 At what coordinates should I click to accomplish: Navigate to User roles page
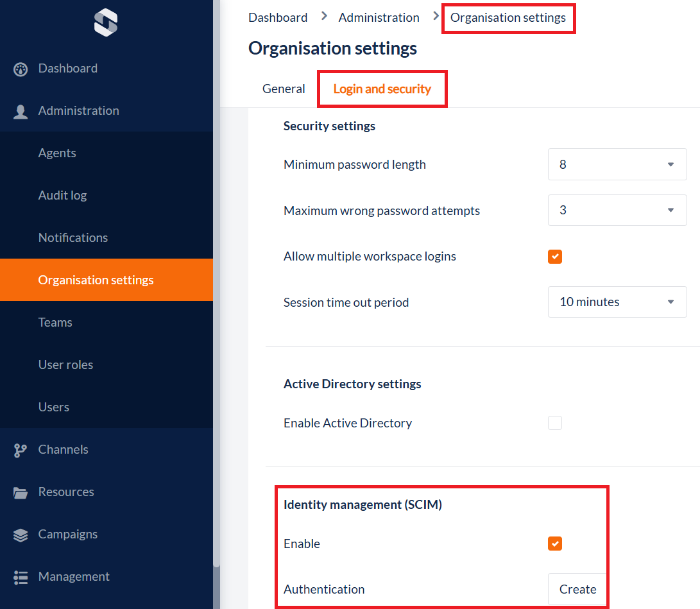65,365
